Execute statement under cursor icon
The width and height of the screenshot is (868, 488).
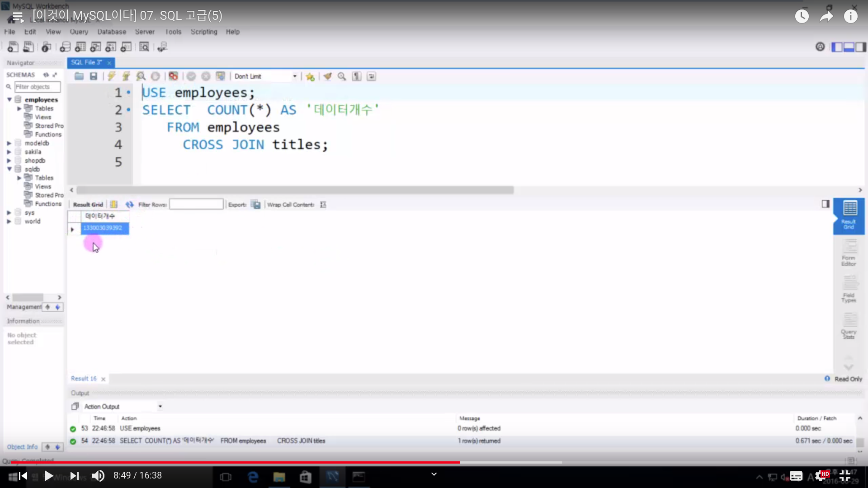point(126,76)
